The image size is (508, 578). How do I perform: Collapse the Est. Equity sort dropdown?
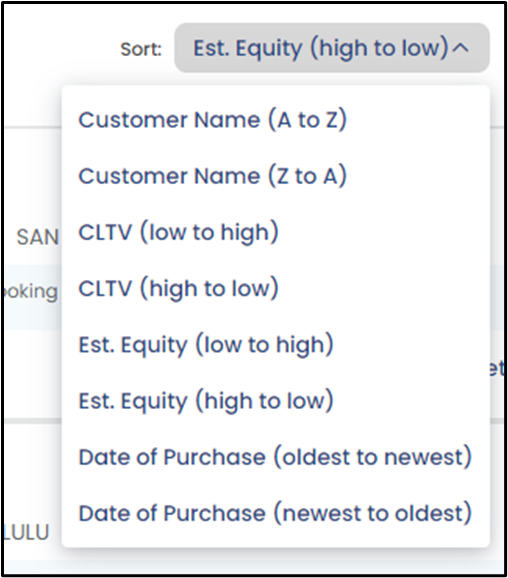[x=332, y=48]
